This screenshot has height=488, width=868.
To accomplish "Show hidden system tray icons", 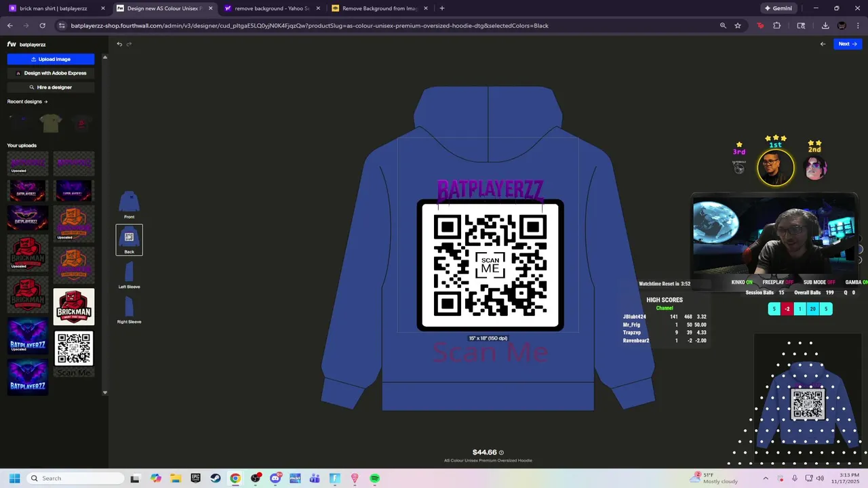I will (x=766, y=479).
